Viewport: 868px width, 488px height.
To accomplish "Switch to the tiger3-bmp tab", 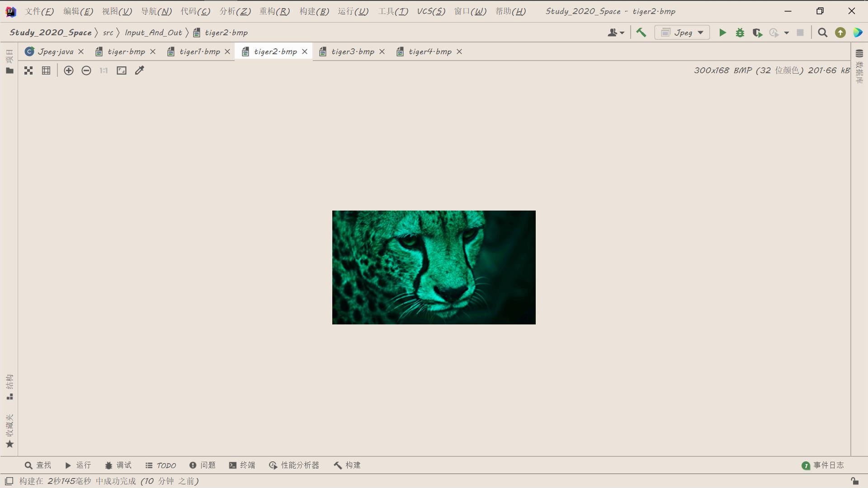I will tap(352, 51).
